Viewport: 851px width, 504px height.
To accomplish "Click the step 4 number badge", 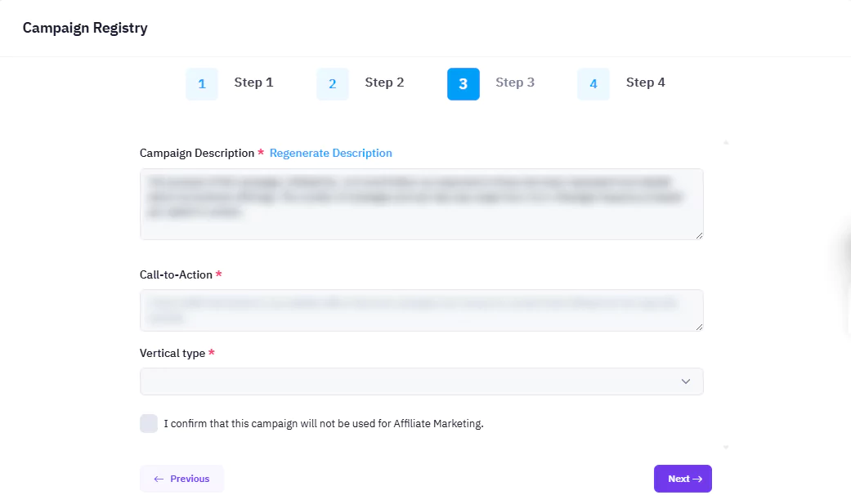I will pyautogui.click(x=593, y=84).
